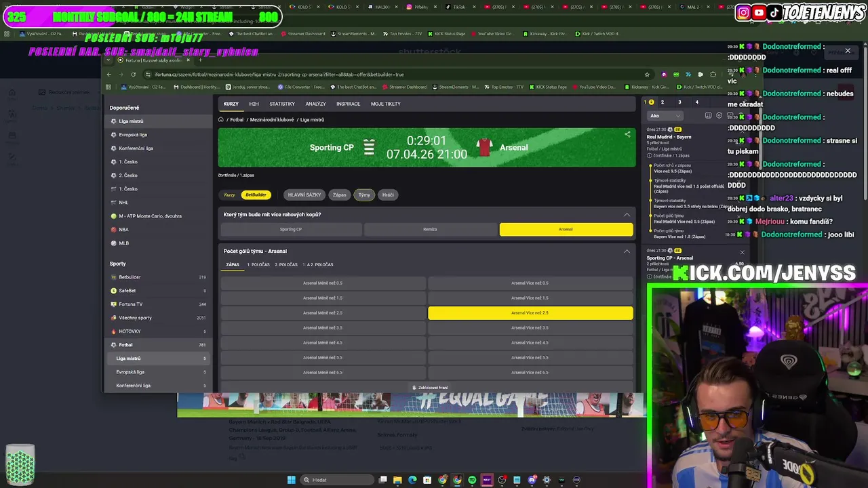Click the Fortuna TV icon
The height and width of the screenshot is (488, 868).
(113, 304)
